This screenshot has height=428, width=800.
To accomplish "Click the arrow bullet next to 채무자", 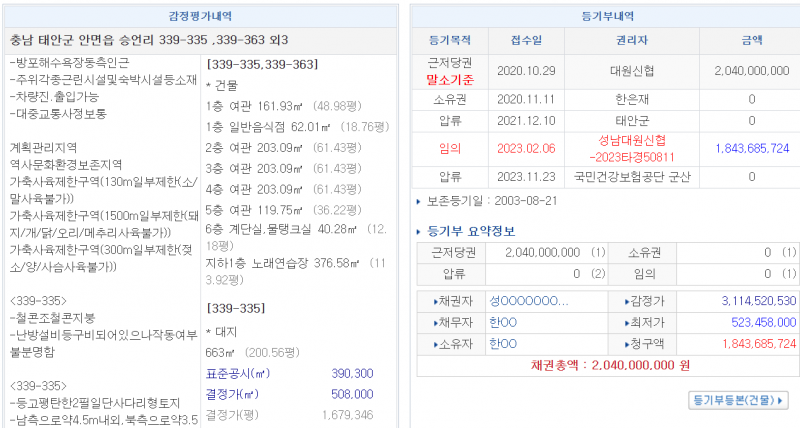I will (x=434, y=322).
